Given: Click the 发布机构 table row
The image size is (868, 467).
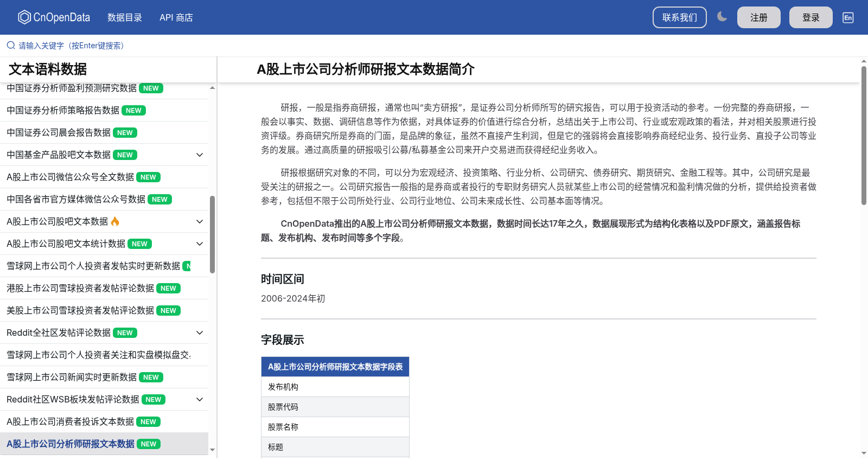Looking at the screenshot, I should tap(335, 387).
